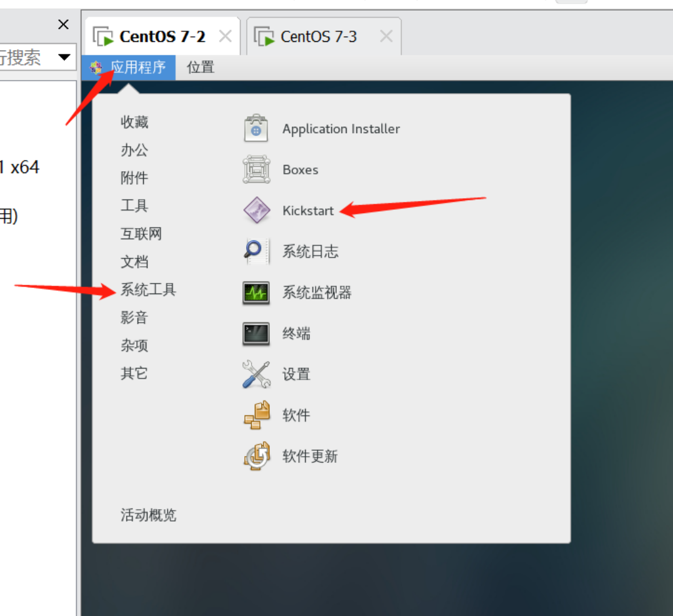Launch the Terminal icon (终端)
The image size is (673, 616).
(256, 334)
